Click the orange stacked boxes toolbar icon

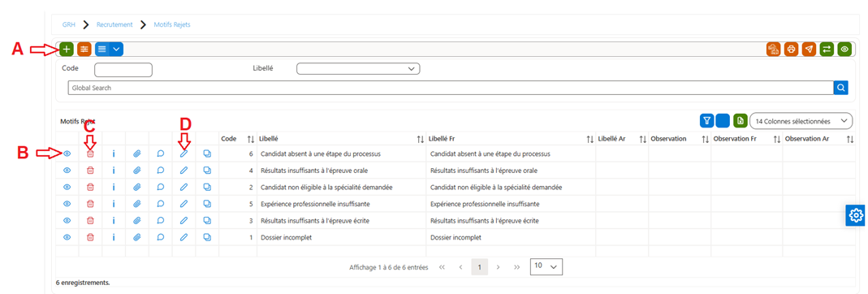pyautogui.click(x=774, y=50)
